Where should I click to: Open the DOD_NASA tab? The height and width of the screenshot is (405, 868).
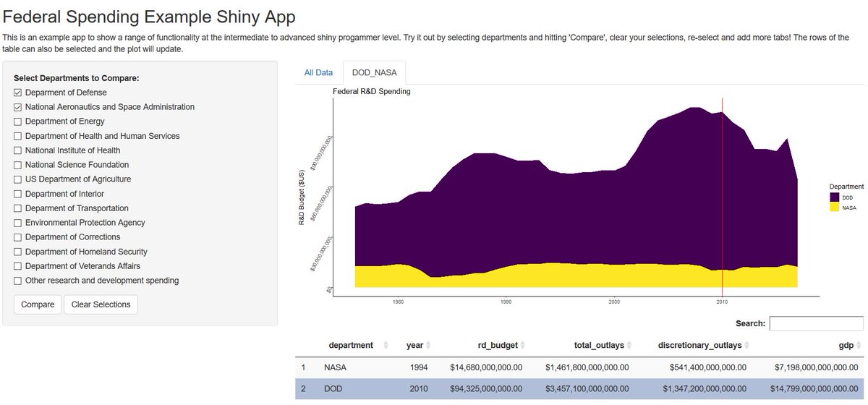(x=375, y=72)
